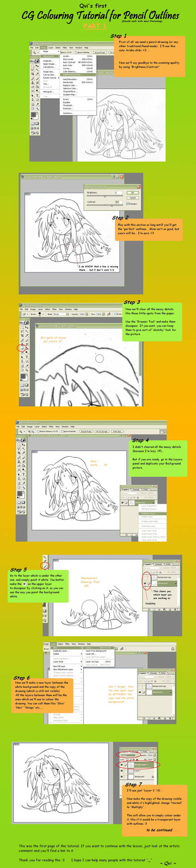This screenshot has width=196, height=868.
Task: Open the Layer menu in Step 6 menu bar
Action: 53,643
